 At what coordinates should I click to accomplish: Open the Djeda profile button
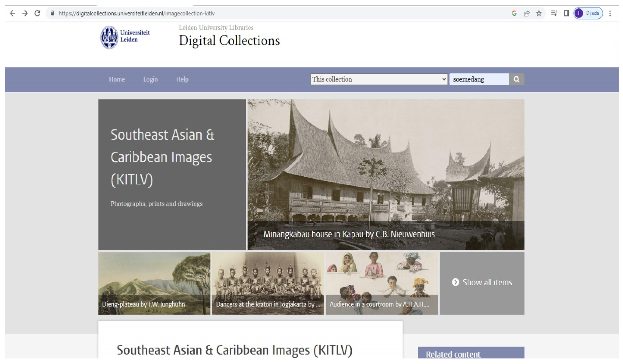coord(588,13)
